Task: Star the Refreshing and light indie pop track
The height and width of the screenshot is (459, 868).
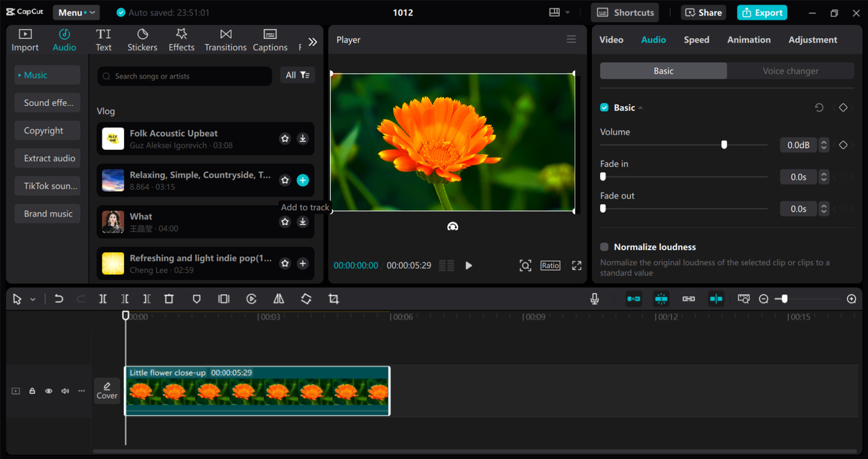Action: click(x=285, y=263)
